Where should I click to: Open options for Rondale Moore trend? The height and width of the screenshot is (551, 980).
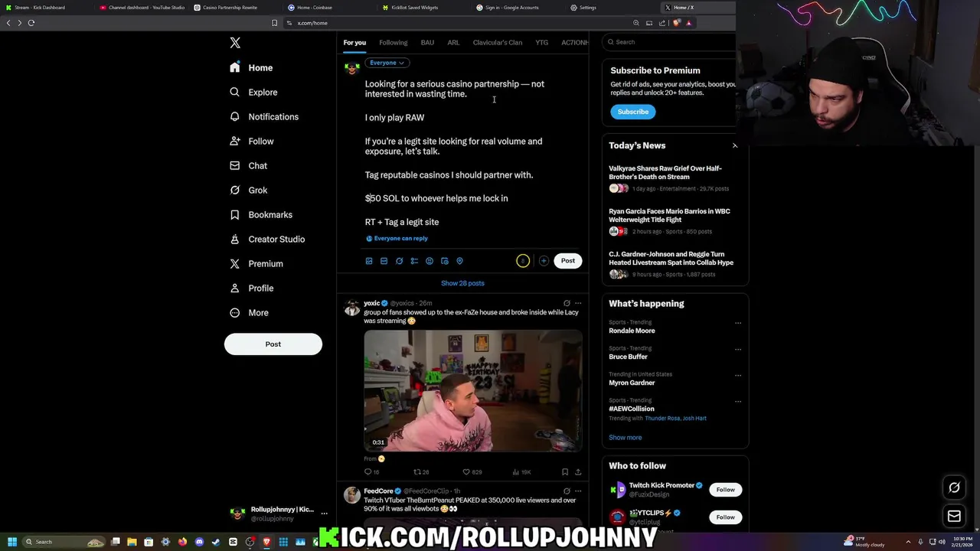click(x=738, y=323)
